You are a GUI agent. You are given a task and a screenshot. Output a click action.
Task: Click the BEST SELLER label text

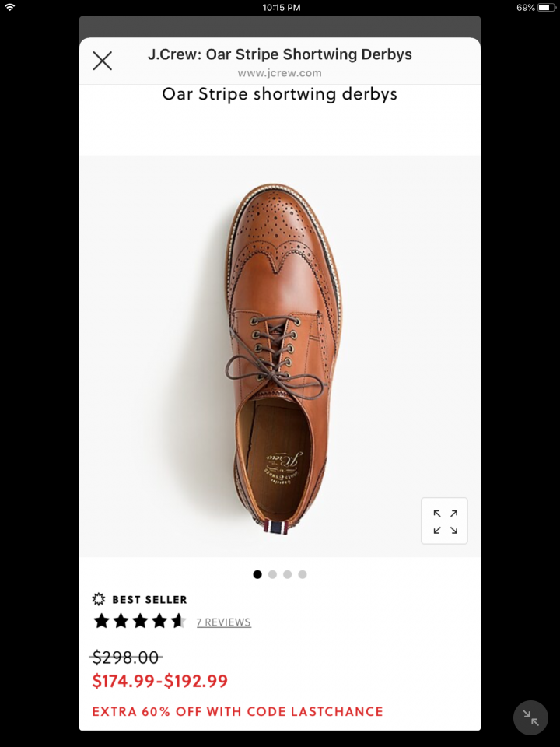coord(149,600)
